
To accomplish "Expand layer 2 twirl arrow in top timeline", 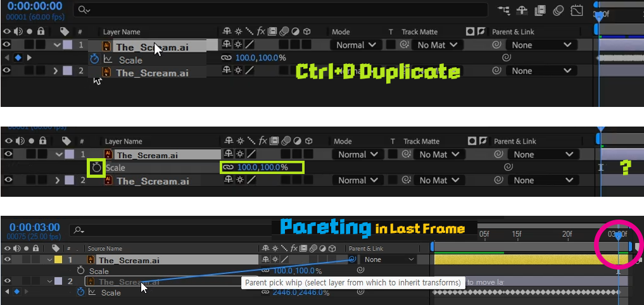I will tap(56, 71).
